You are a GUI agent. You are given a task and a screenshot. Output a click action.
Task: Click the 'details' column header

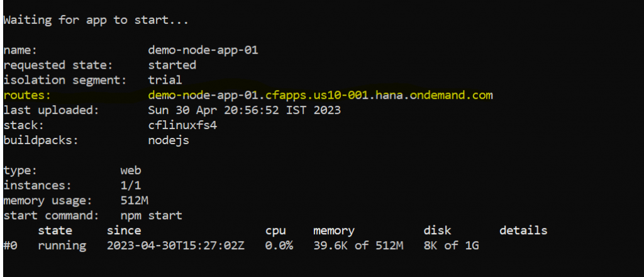coord(523,230)
